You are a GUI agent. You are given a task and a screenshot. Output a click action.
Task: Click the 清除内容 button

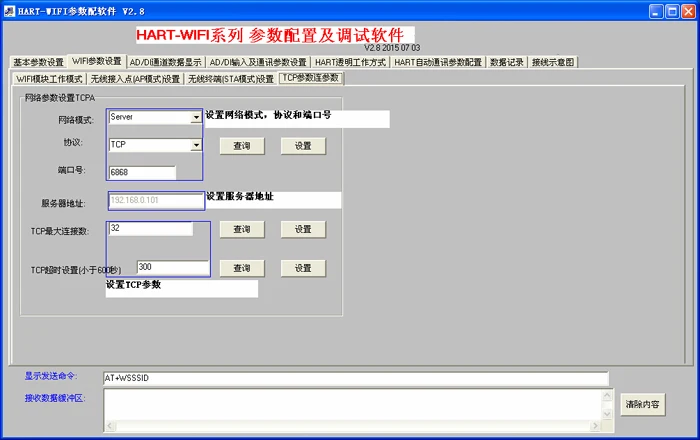642,404
